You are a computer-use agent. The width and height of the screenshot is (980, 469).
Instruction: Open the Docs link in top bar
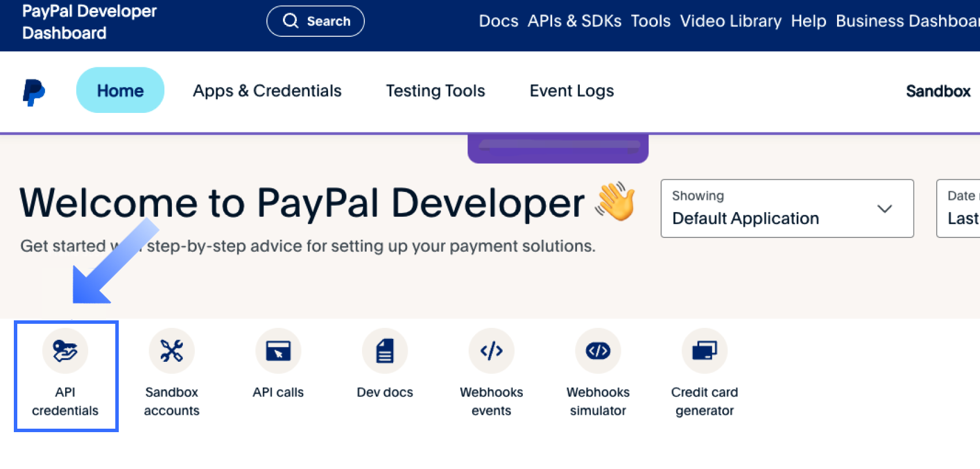point(498,21)
